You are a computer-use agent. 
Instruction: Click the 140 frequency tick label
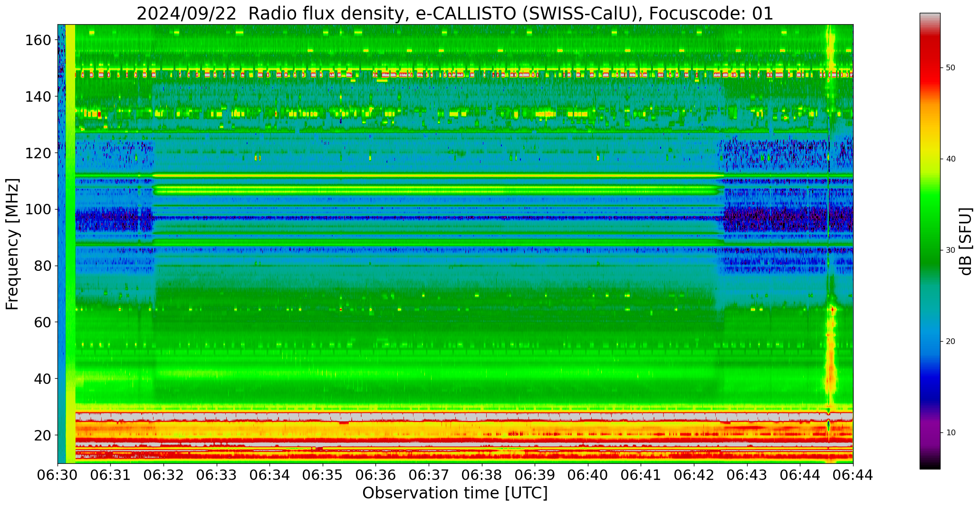[38, 96]
